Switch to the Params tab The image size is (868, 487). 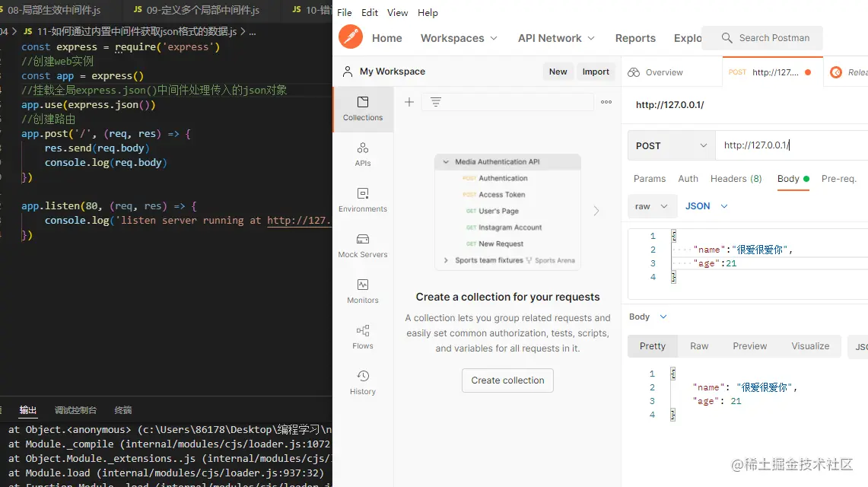point(650,179)
